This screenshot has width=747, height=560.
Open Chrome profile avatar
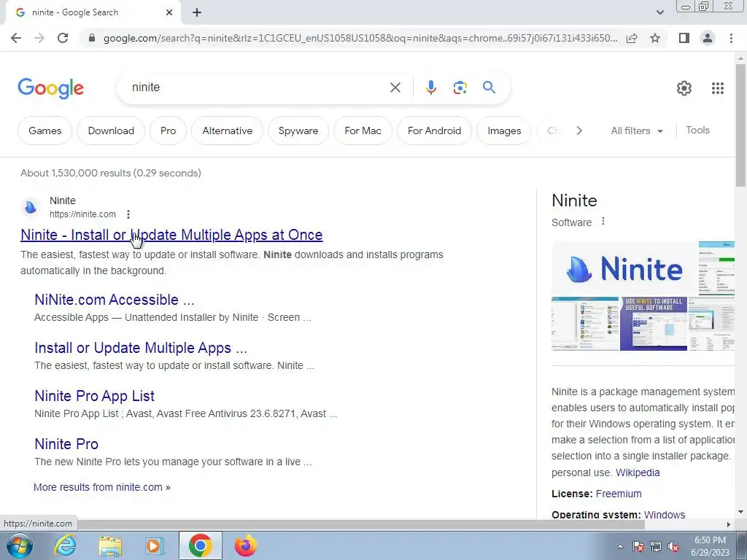pyautogui.click(x=708, y=38)
